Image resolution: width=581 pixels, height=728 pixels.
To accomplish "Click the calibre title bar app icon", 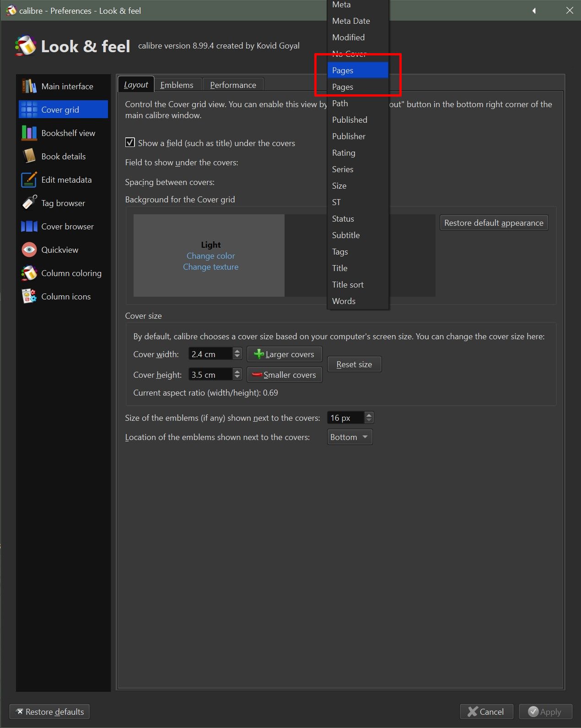I will tap(11, 10).
